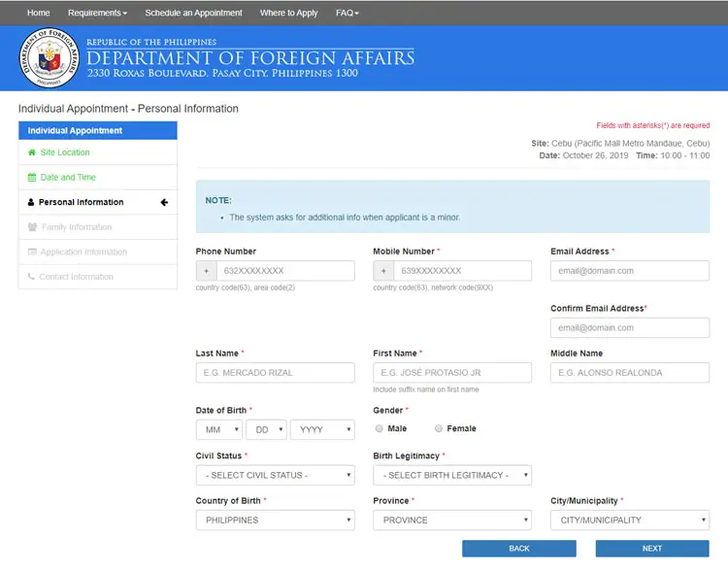
Task: Click the calendar icon beside Date and Time
Action: tap(32, 177)
